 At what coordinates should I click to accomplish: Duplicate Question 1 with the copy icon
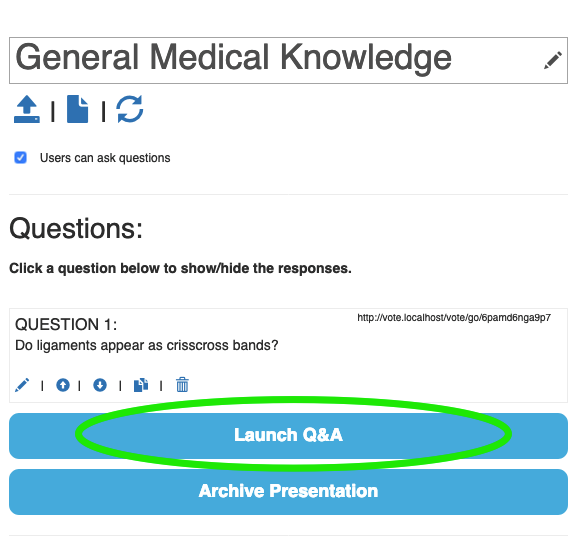141,385
